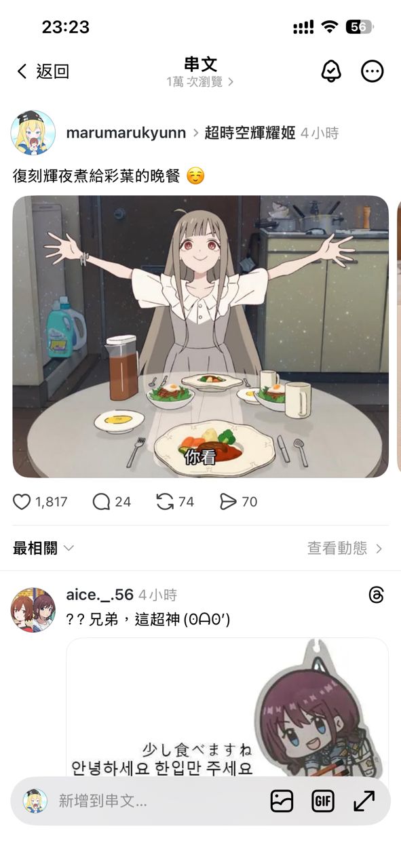Open the 最相關 sort dropdown
The height and width of the screenshot is (868, 401).
(x=43, y=548)
